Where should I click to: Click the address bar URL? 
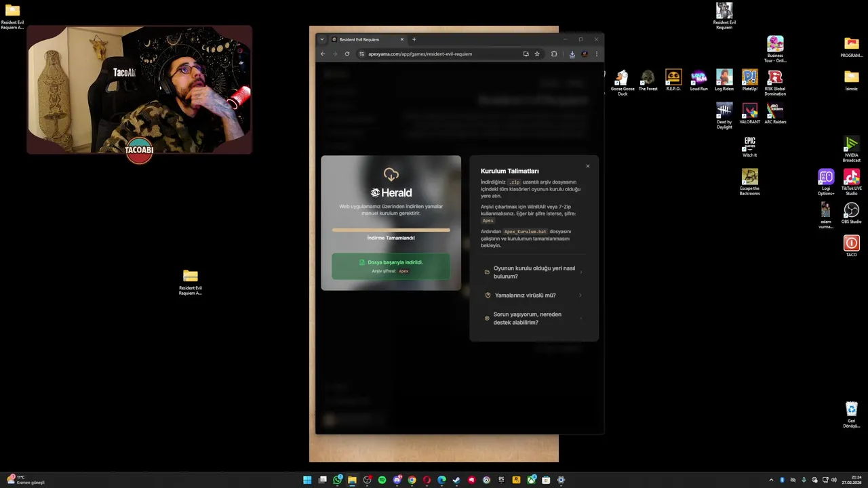pos(420,54)
